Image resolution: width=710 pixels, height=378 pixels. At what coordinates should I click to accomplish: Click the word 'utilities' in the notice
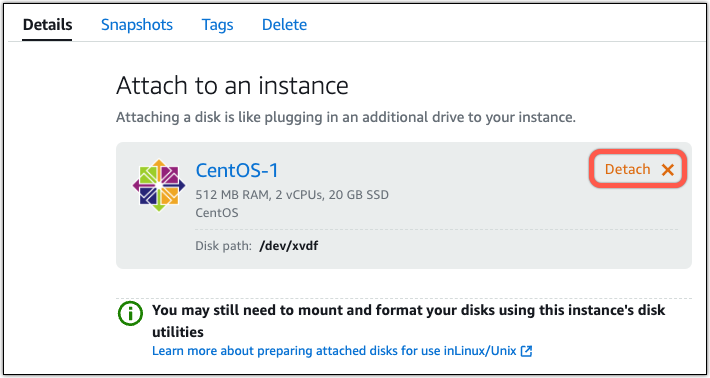(x=178, y=332)
